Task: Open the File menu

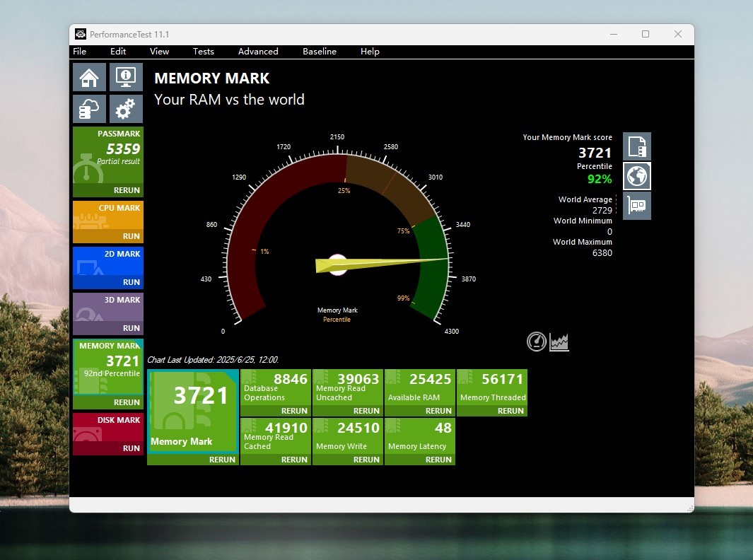Action: 80,52
